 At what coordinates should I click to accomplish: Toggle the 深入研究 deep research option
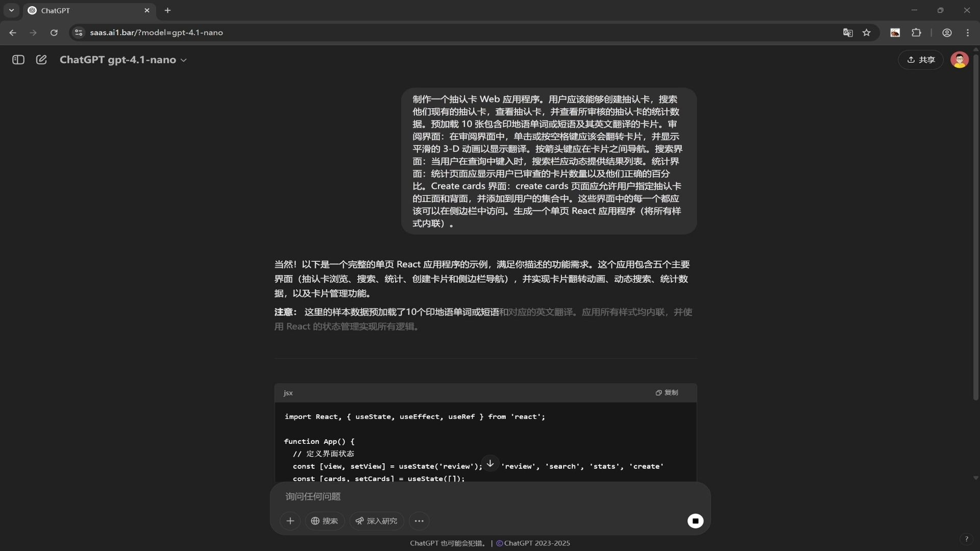click(x=377, y=521)
